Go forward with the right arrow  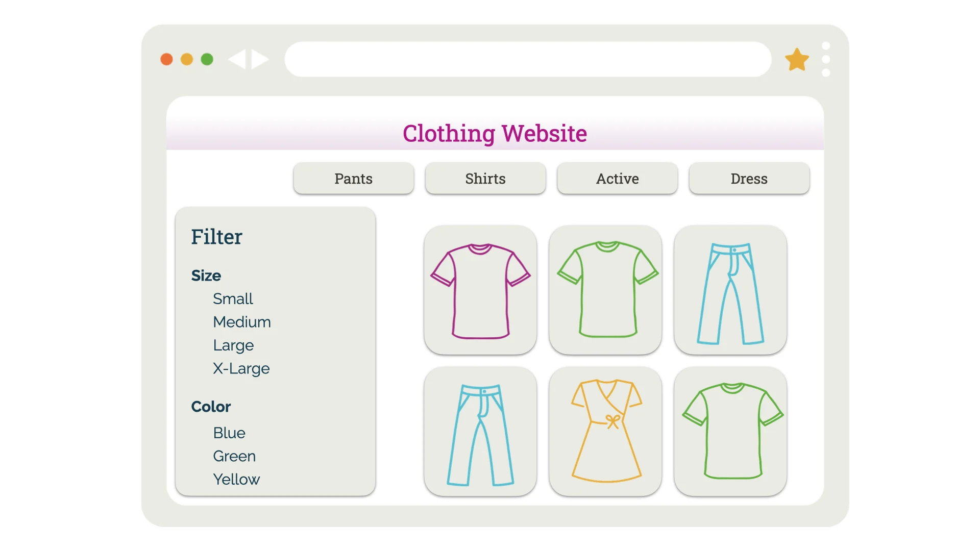click(260, 59)
